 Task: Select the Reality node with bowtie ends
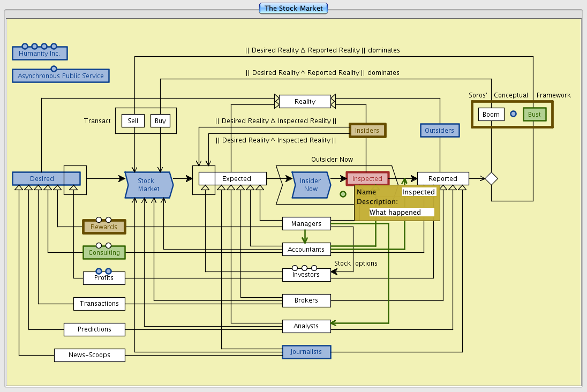(305, 101)
